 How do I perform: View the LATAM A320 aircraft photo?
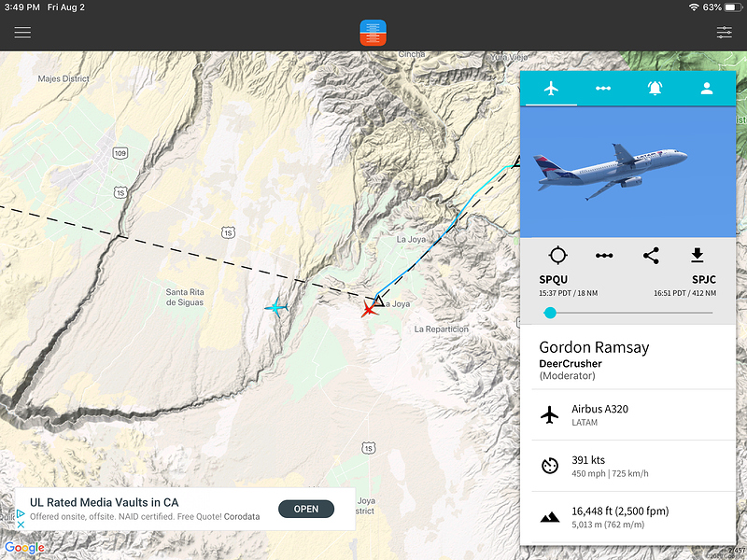coord(627,172)
